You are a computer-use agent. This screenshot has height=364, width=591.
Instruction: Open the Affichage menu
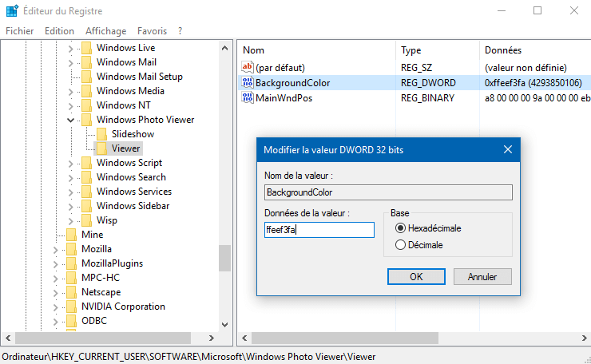[x=106, y=31]
